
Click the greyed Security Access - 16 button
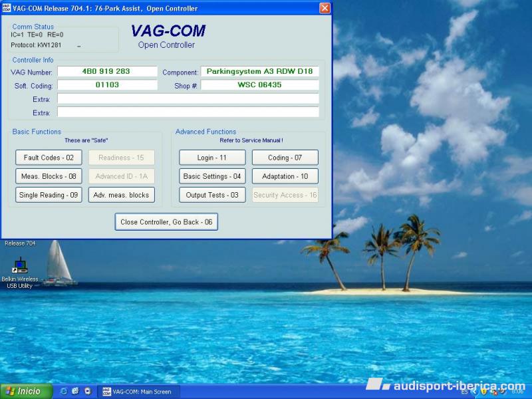click(285, 195)
